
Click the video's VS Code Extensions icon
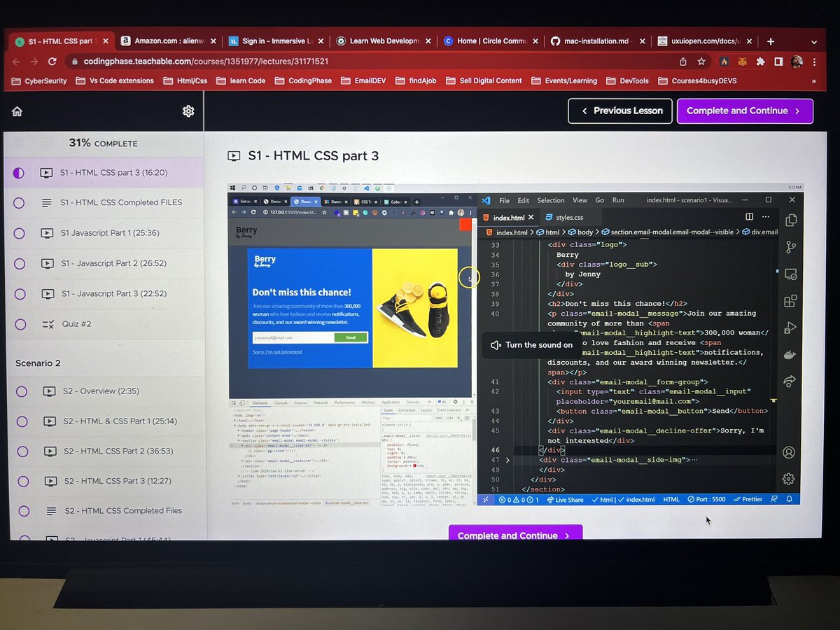tap(790, 301)
